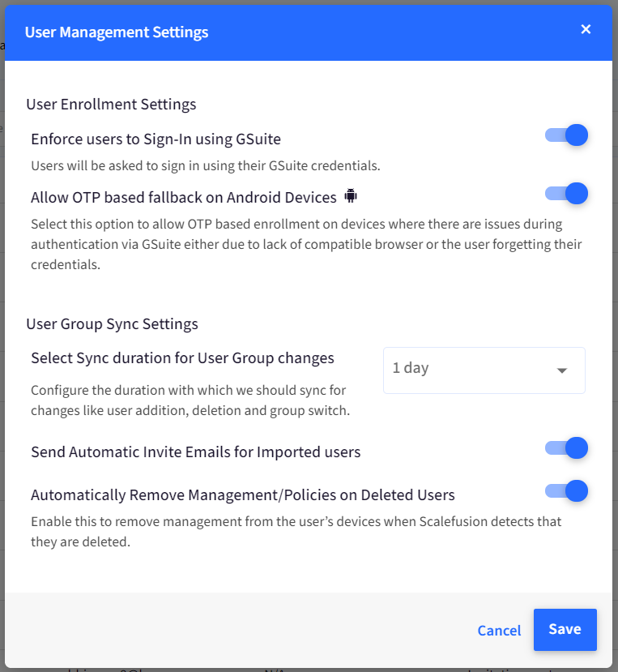Toggle Send Automatic Invite Emails switch
Image resolution: width=618 pixels, height=672 pixels.
click(566, 447)
